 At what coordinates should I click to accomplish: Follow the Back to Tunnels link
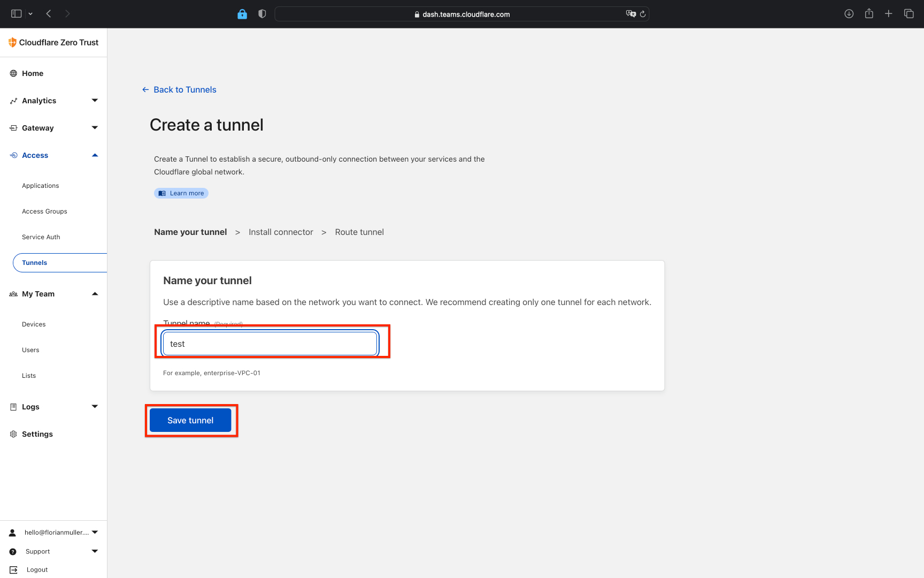pos(184,89)
